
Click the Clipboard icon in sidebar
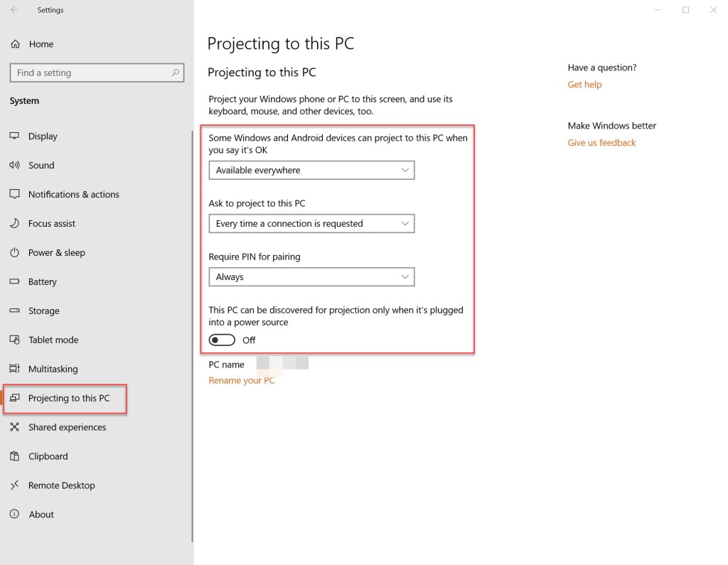[14, 456]
